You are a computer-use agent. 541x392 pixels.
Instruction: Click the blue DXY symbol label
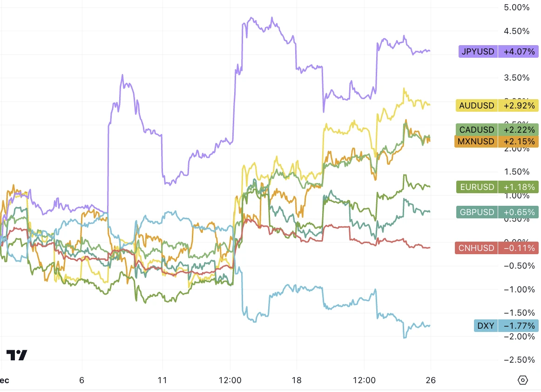pos(486,325)
